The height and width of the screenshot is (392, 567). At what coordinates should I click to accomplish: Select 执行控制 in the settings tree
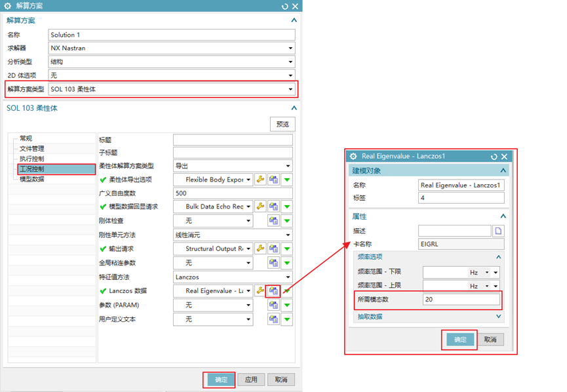click(x=32, y=159)
